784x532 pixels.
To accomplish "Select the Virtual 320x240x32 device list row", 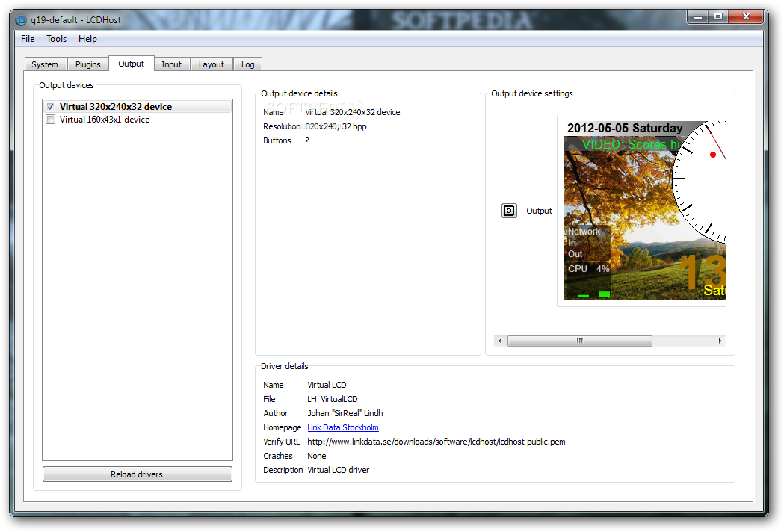I will 138,107.
